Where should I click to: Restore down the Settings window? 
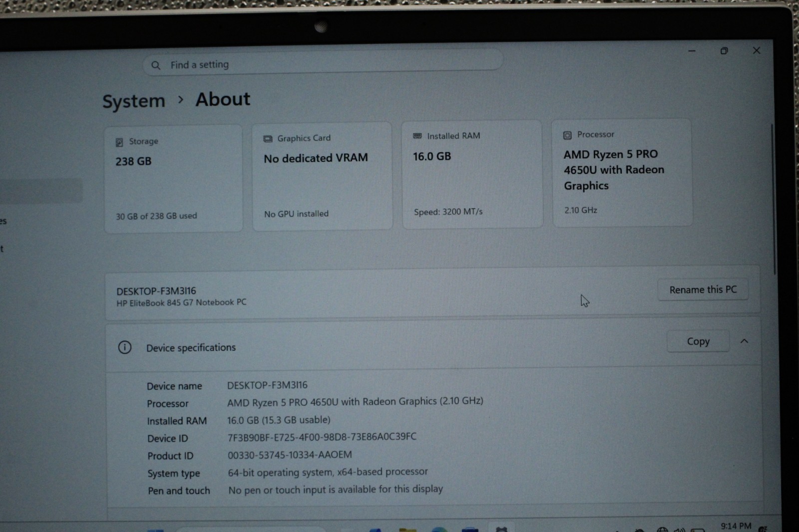click(x=724, y=51)
